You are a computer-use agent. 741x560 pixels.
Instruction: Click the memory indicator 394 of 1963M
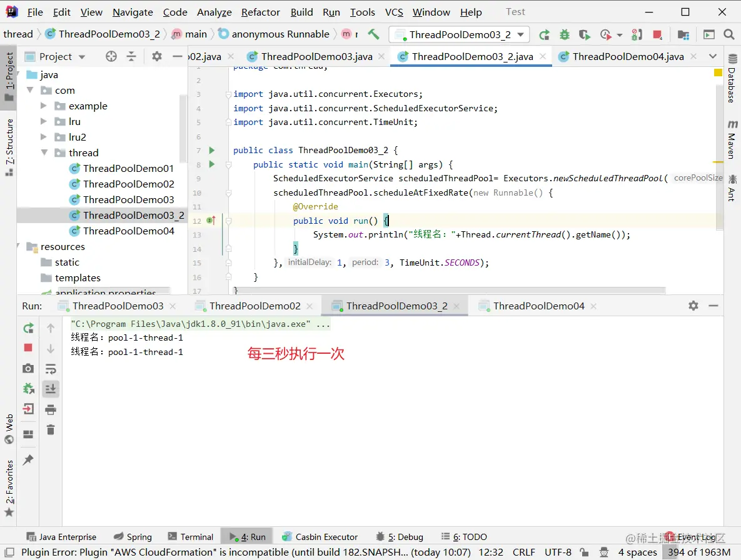tap(699, 552)
